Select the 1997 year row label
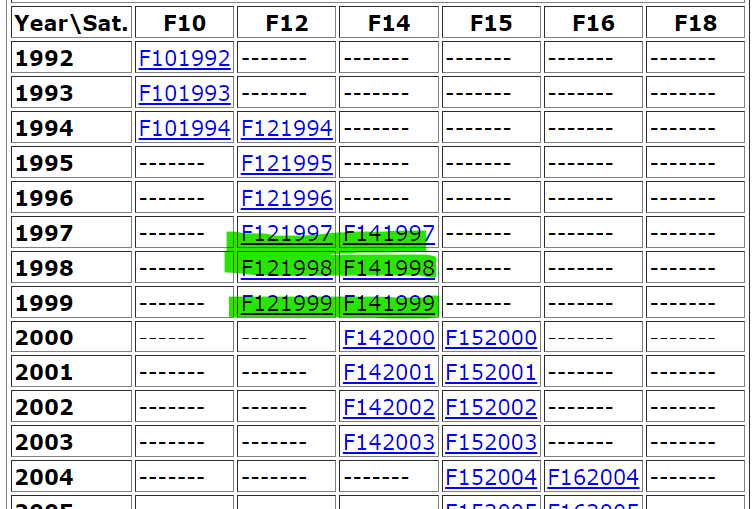Screen dimensions: 754x509 point(72,232)
